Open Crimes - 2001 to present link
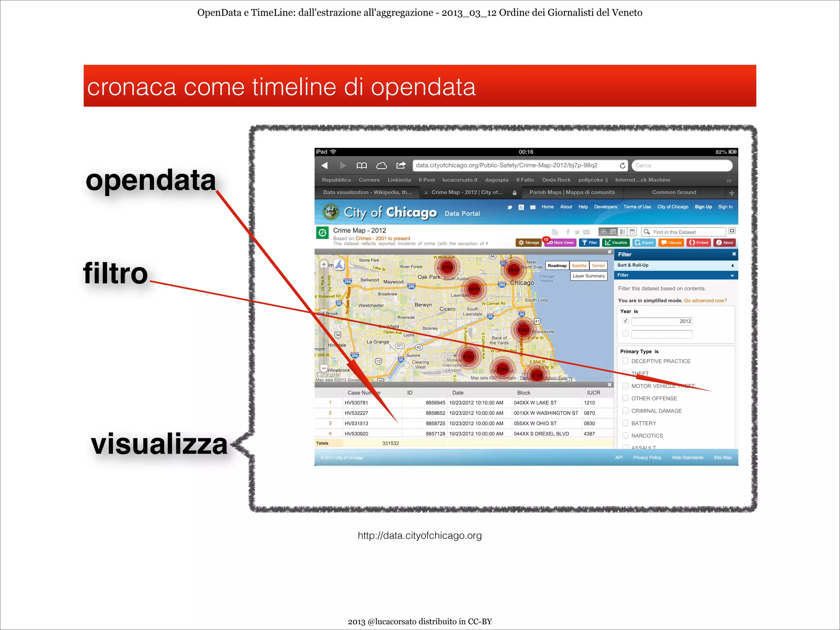Screen dimensions: 840x630 pyautogui.click(x=383, y=239)
